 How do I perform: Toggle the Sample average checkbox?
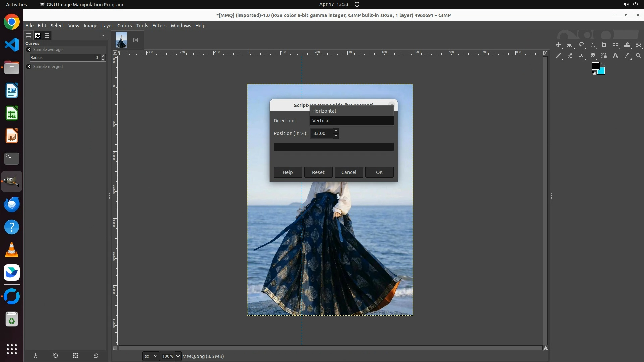coord(29,50)
